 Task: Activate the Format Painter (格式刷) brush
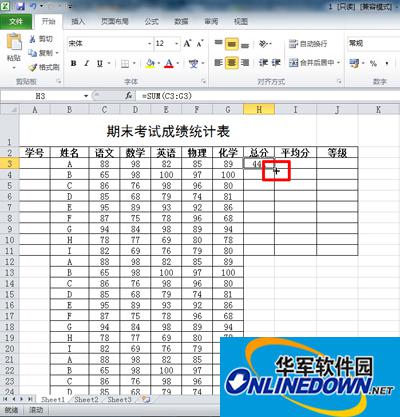[32, 67]
